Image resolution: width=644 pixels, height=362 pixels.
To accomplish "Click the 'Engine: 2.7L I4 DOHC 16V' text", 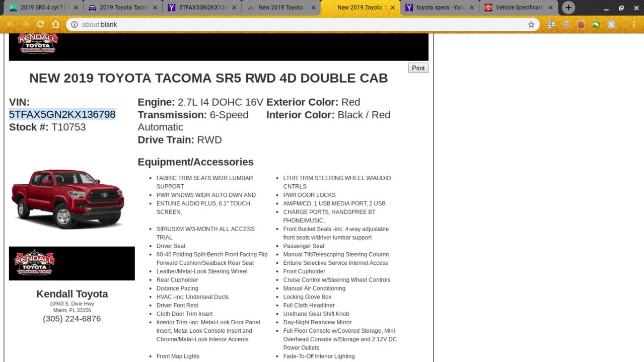I will click(x=200, y=102).
